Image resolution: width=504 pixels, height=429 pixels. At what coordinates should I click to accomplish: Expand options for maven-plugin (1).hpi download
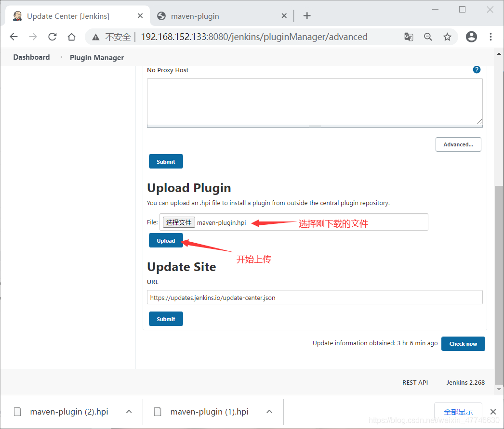(x=269, y=412)
